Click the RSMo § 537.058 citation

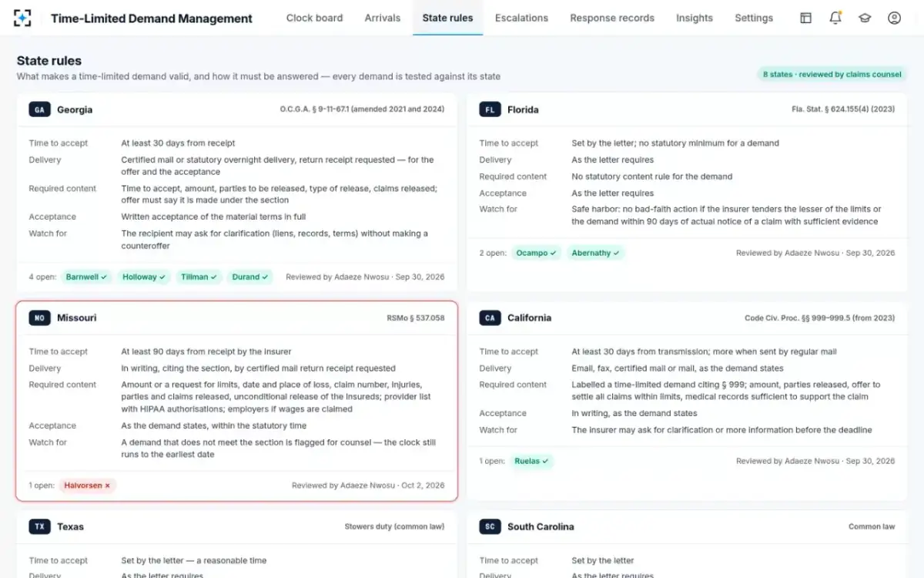pos(415,318)
